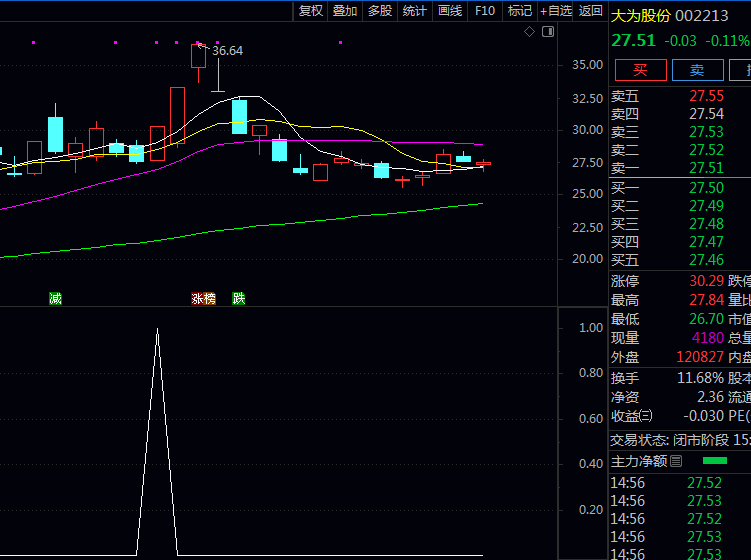Viewport: 751px width, 560px height.
Task: Click the 返回 back button
Action: coord(590,11)
